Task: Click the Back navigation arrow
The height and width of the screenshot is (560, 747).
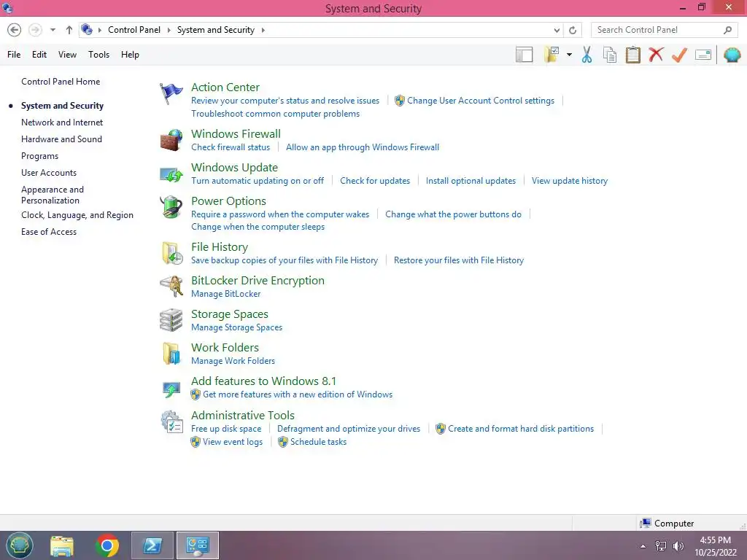Action: (15, 30)
